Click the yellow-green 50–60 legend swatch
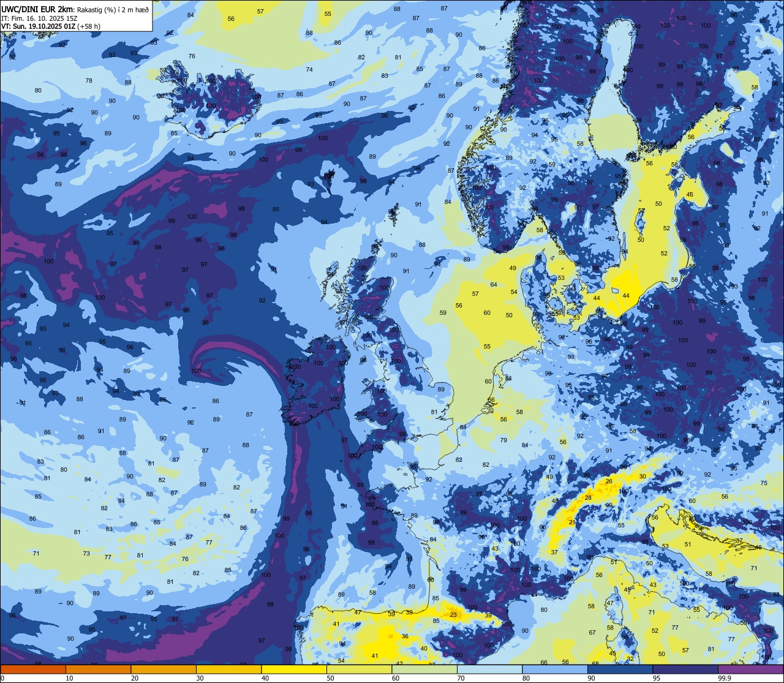784x683 pixels. (359, 669)
